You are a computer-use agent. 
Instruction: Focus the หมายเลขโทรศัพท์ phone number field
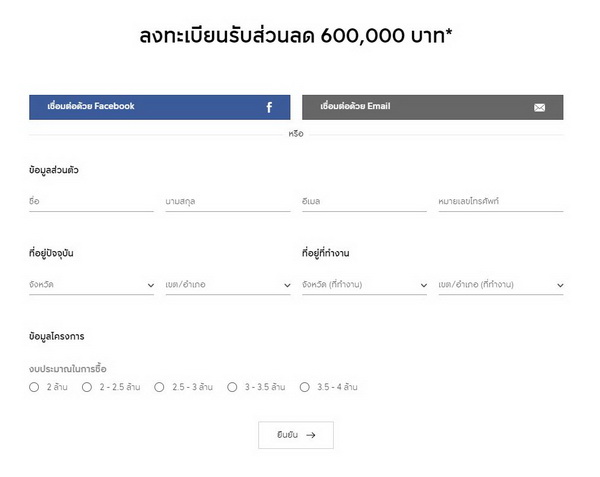click(x=500, y=202)
